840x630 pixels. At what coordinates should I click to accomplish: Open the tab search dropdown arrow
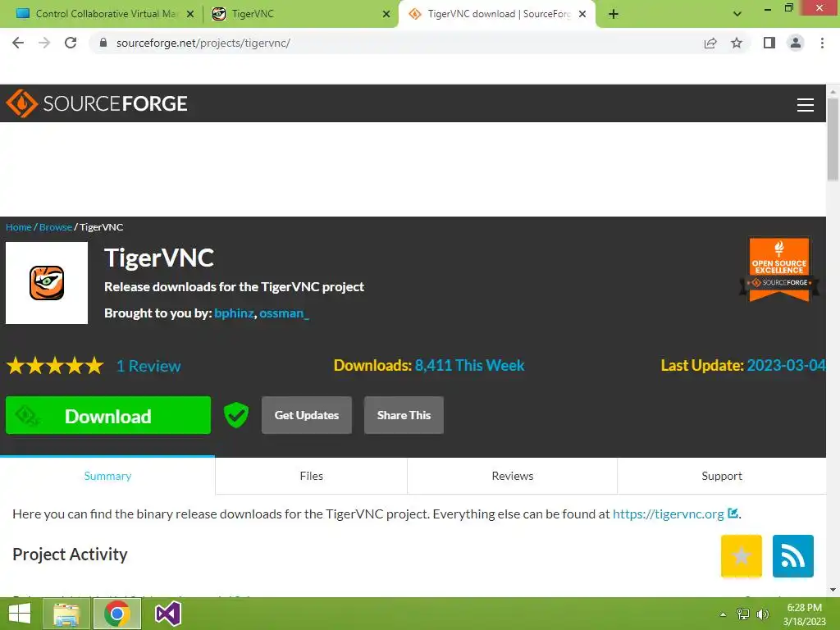737,14
